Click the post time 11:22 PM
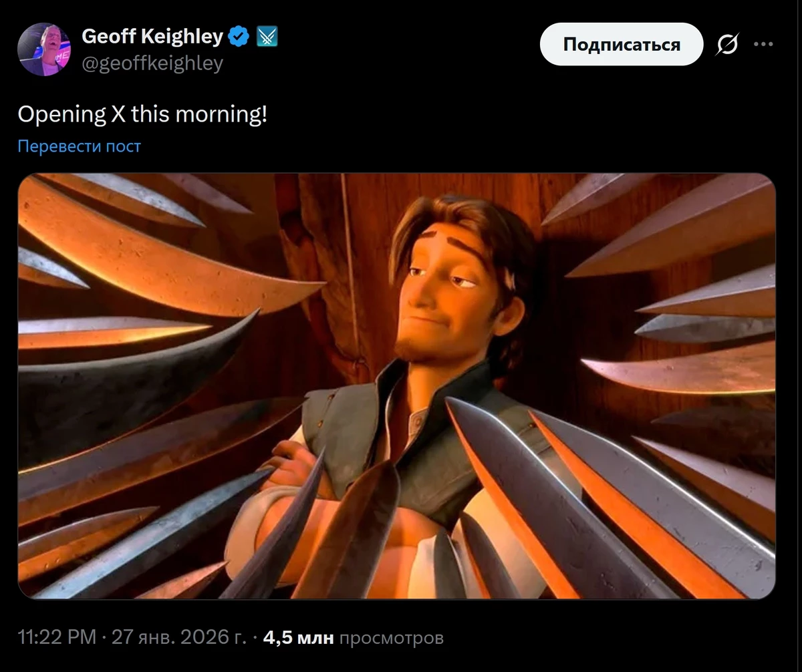Image resolution: width=802 pixels, height=672 pixels. click(57, 637)
